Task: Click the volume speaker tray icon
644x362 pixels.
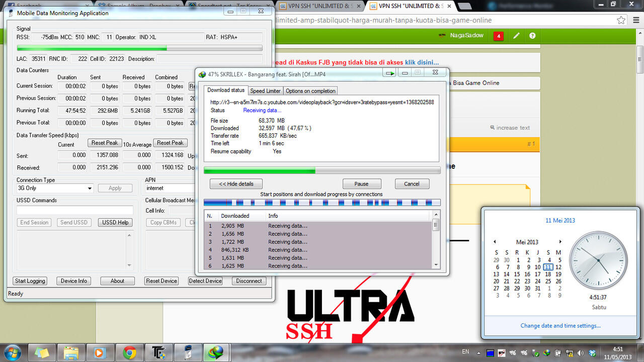Action: tap(580, 352)
